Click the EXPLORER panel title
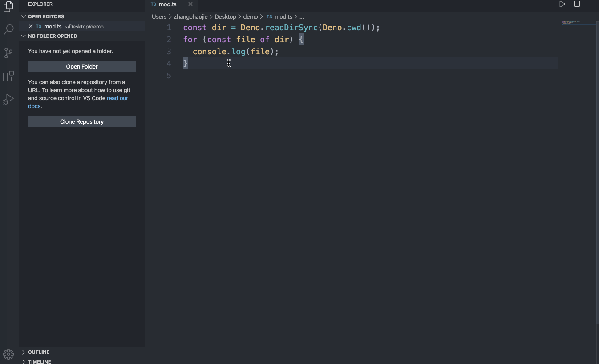 click(x=40, y=4)
